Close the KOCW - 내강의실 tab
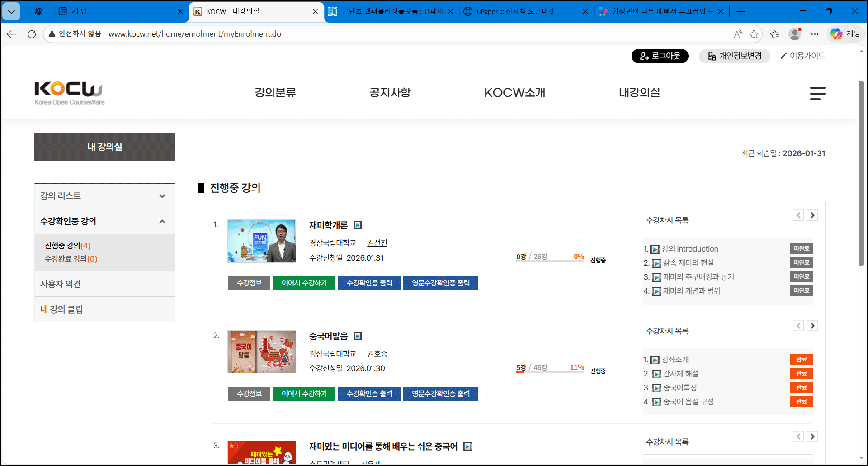This screenshot has width=868, height=466. [x=316, y=12]
